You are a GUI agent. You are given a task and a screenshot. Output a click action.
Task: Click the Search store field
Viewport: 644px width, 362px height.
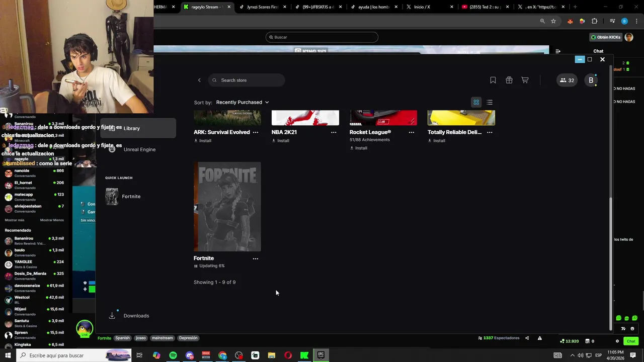[x=247, y=80]
